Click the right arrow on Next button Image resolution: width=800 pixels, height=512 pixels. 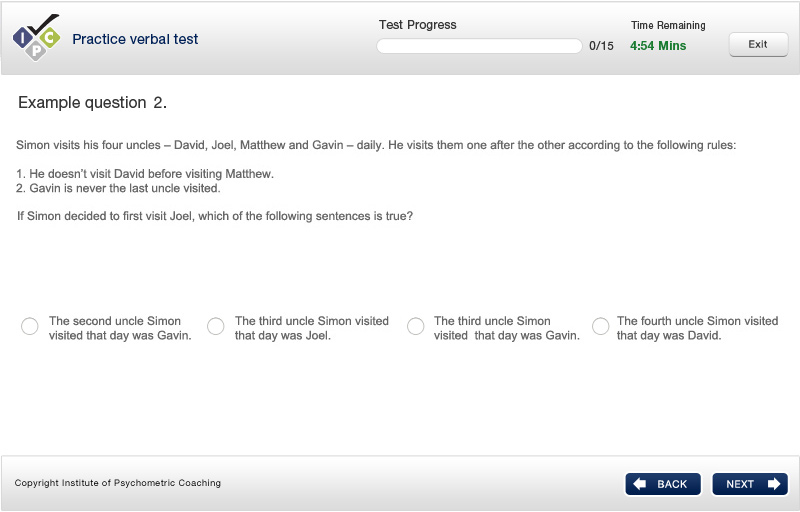774,484
